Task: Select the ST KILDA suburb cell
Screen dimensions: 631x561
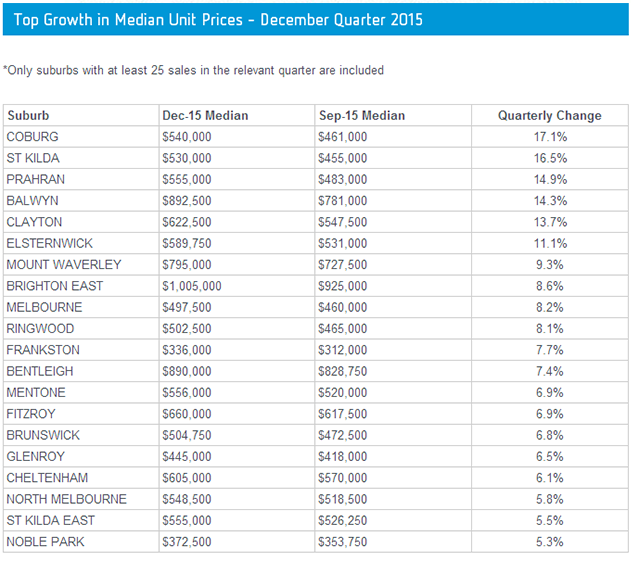Action: (34, 158)
